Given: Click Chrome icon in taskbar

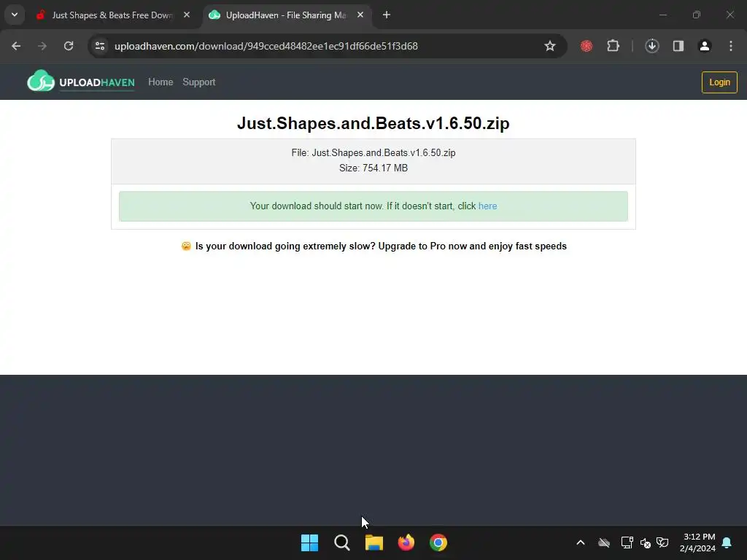Looking at the screenshot, I should pos(438,542).
